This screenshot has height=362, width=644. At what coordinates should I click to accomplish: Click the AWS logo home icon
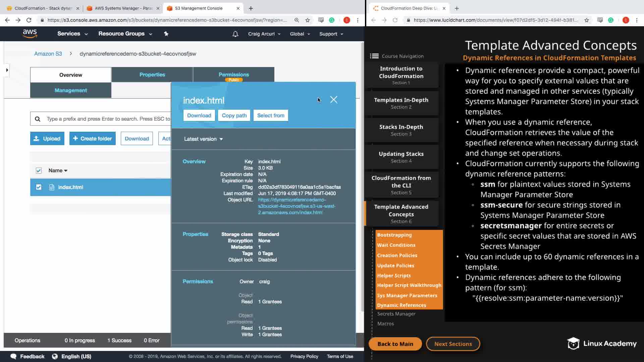30,34
